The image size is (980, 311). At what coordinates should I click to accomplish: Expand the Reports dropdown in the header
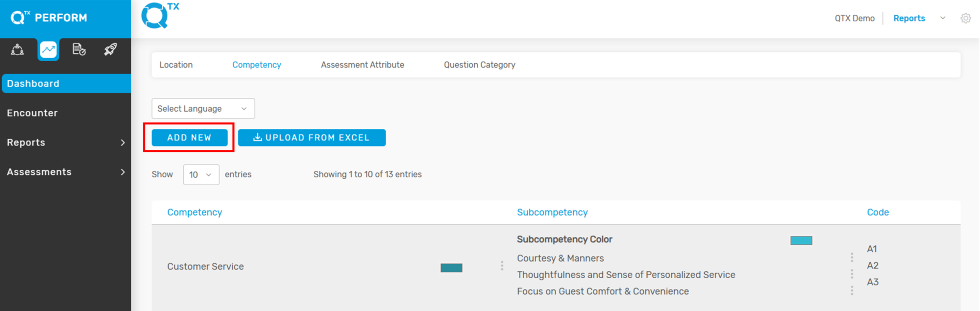[942, 18]
